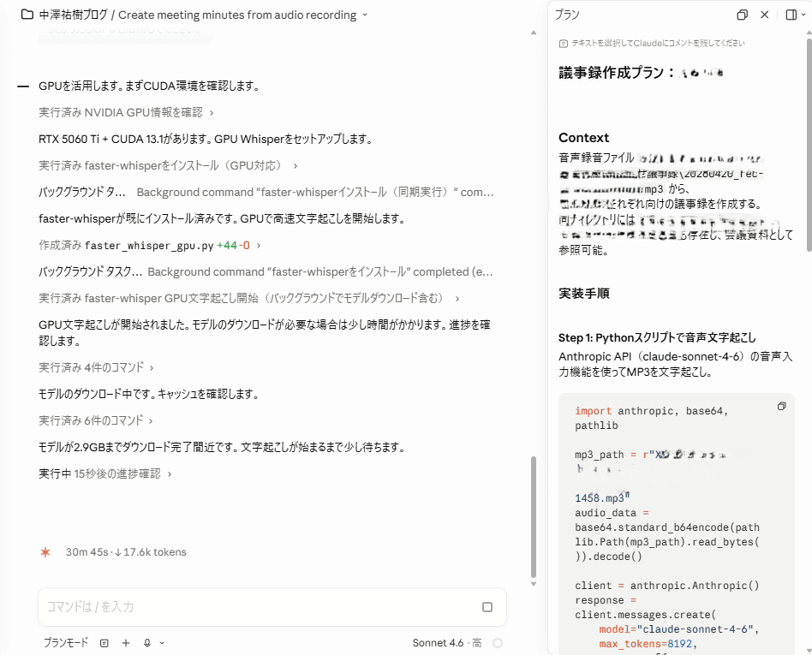Click the copy icon in the プラン panel header

click(742, 15)
